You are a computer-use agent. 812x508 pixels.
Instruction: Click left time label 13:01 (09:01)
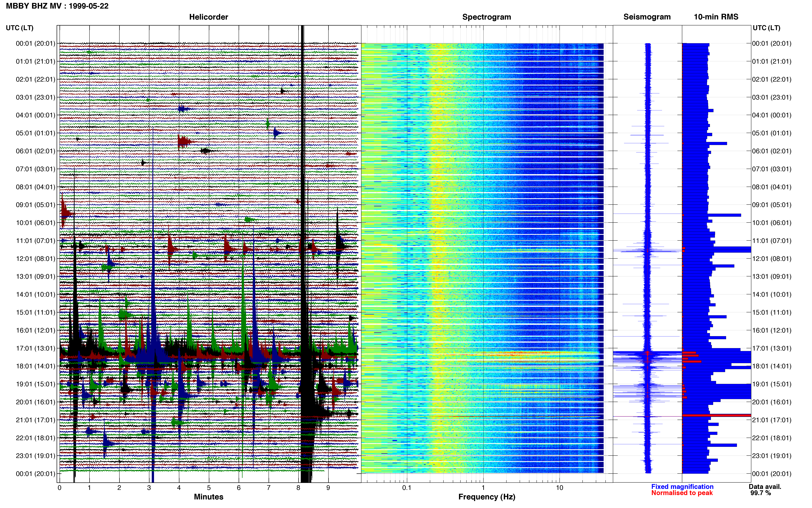point(36,277)
